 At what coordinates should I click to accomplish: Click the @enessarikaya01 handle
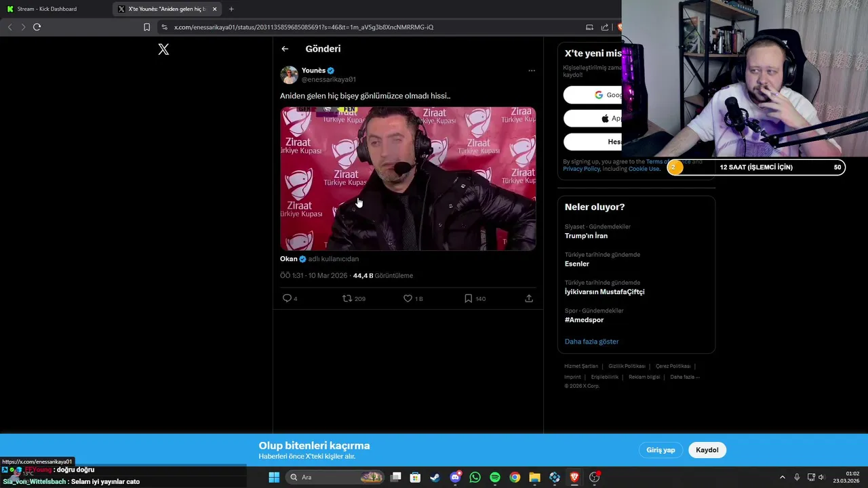coord(328,79)
